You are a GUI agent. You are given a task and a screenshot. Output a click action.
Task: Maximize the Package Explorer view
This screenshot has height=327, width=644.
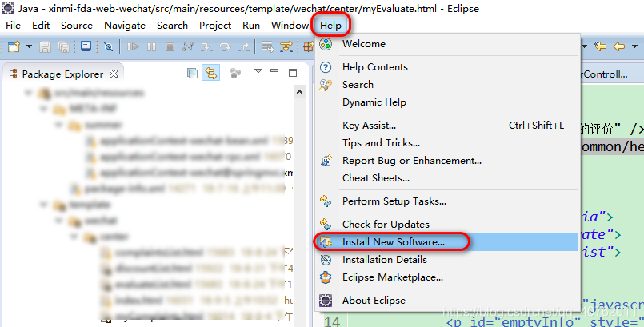(293, 73)
